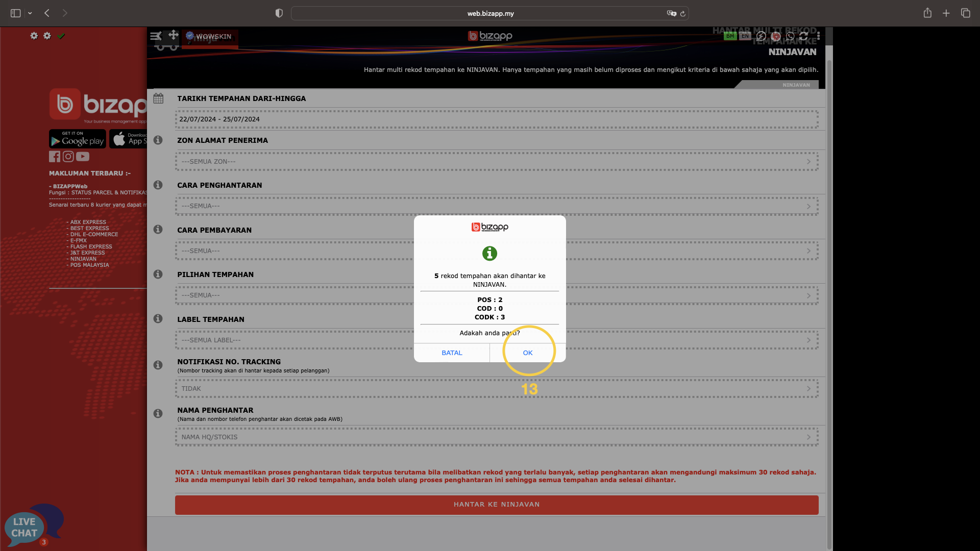Reload the page from address bar
The width and height of the screenshot is (980, 551).
click(x=682, y=14)
